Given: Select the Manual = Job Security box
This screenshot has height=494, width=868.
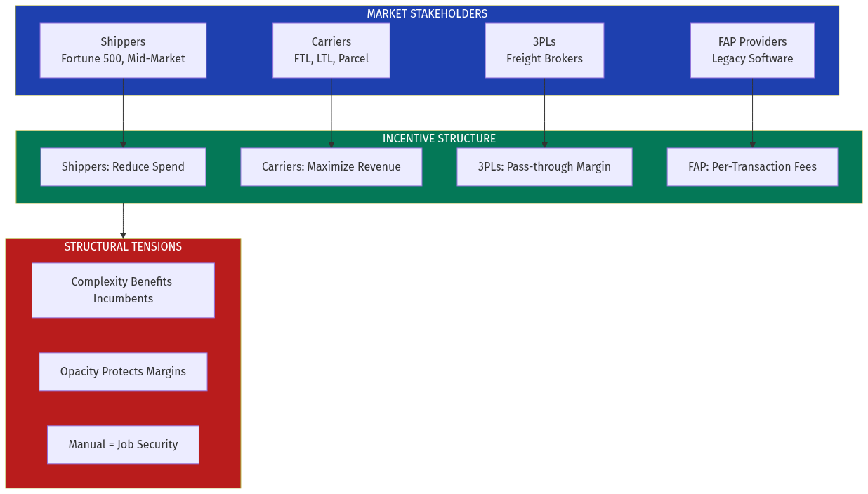Looking at the screenshot, I should click(123, 444).
